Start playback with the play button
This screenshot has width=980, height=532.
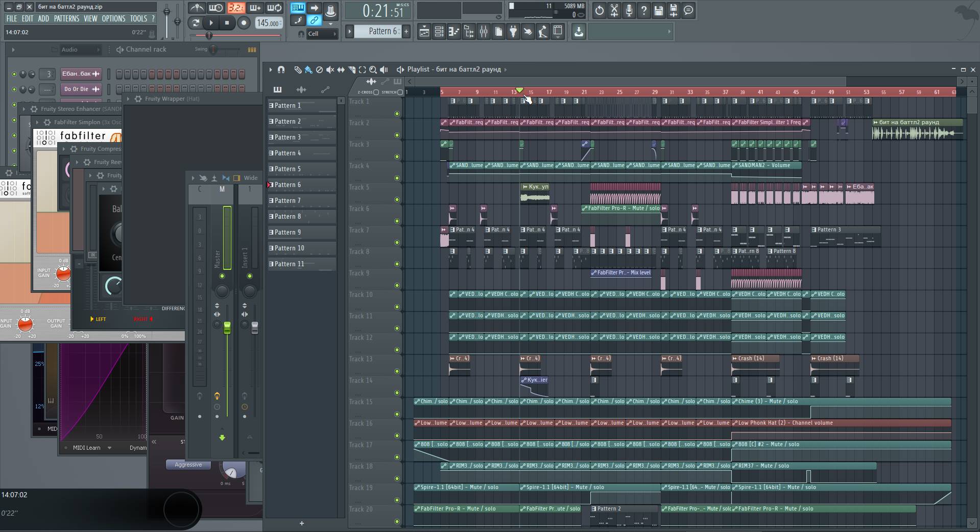pyautogui.click(x=211, y=22)
